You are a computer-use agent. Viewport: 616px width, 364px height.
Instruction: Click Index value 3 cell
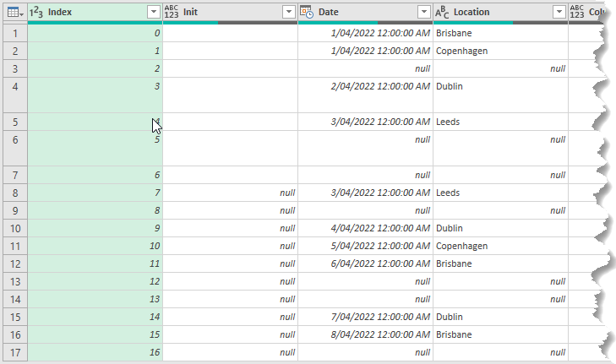point(95,95)
